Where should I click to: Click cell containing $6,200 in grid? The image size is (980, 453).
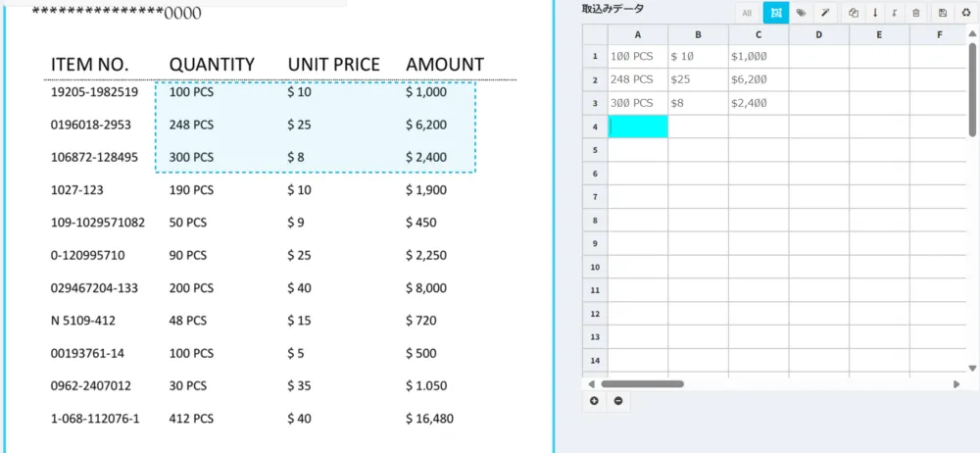click(x=759, y=79)
